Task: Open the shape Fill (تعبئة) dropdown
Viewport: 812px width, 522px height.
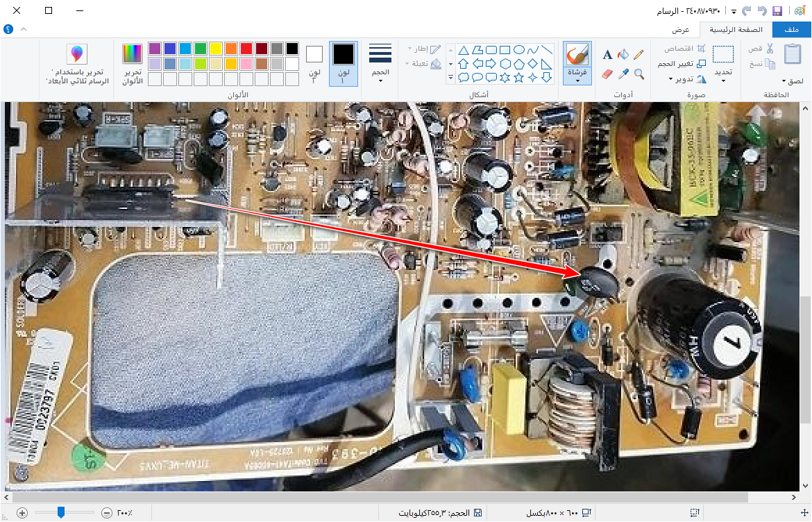Action: (423, 64)
